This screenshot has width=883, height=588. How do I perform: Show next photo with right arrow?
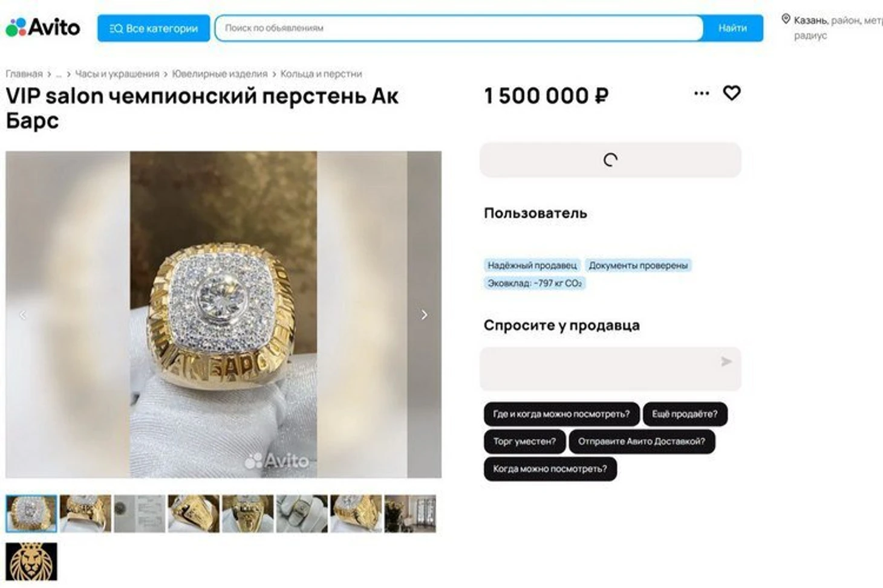coord(425,315)
